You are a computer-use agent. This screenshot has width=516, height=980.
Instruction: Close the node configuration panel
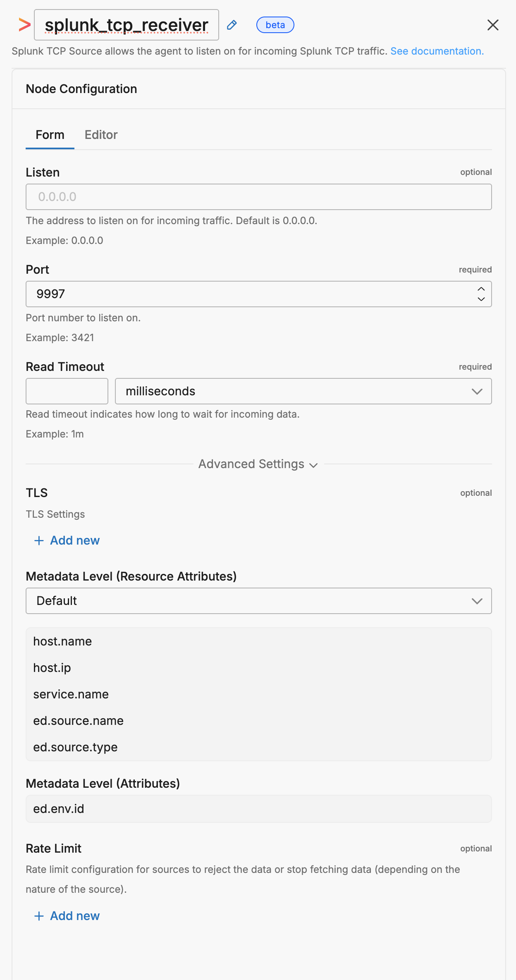493,25
